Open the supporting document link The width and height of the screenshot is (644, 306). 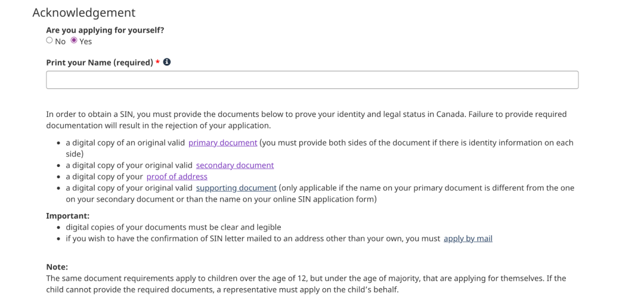pos(236,188)
